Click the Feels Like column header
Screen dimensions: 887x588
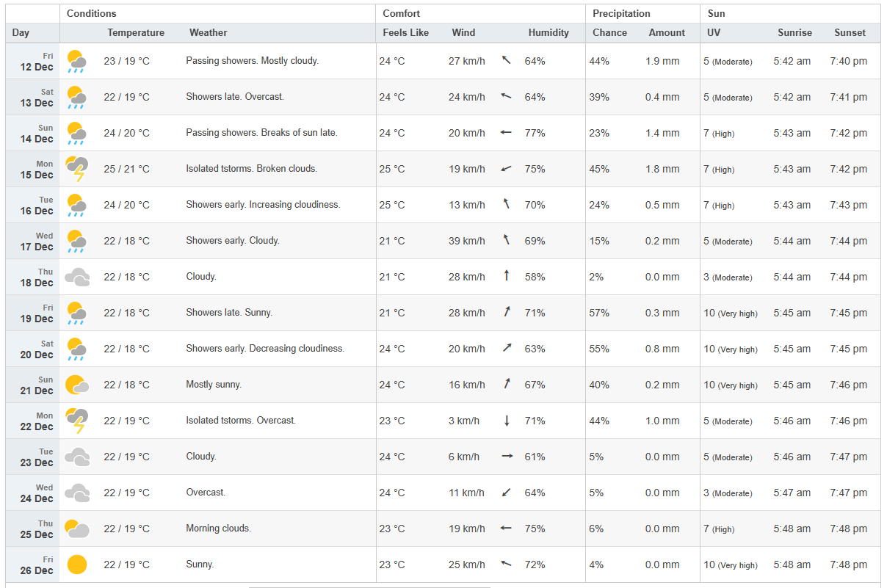[x=405, y=33]
